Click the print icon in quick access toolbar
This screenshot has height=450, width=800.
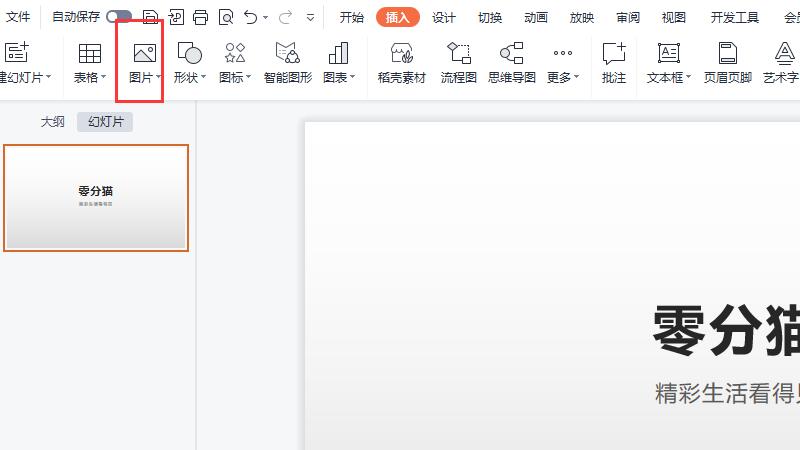200,17
